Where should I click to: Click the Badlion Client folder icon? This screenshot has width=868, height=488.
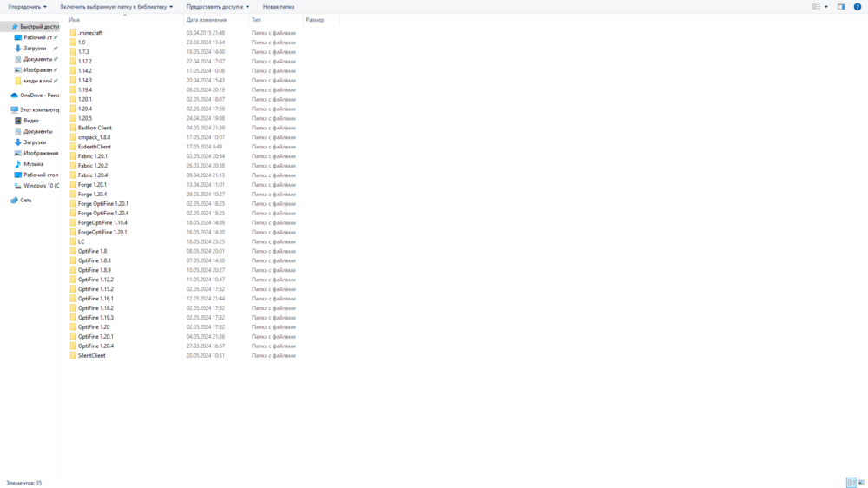(x=73, y=128)
